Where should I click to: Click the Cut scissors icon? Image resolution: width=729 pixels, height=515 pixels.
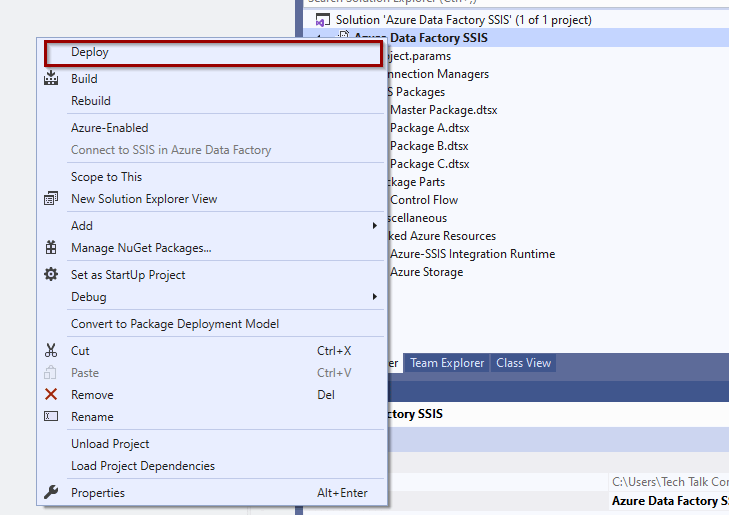tap(51, 350)
